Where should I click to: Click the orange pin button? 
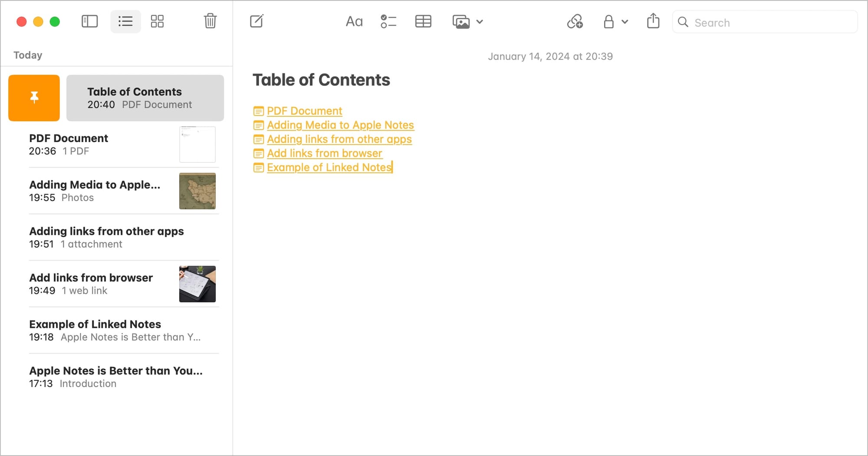[34, 98]
